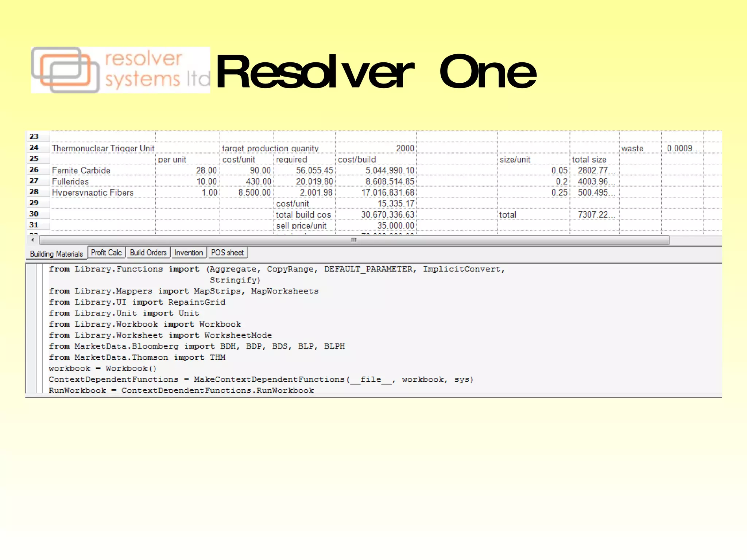Switch to the Invention sheet tab
Viewport: 747px width, 560px height.
coord(189,253)
